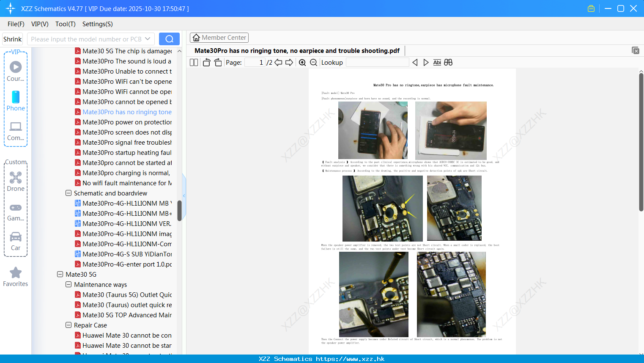Open Mate30Pro has no ringing tone

point(123,112)
